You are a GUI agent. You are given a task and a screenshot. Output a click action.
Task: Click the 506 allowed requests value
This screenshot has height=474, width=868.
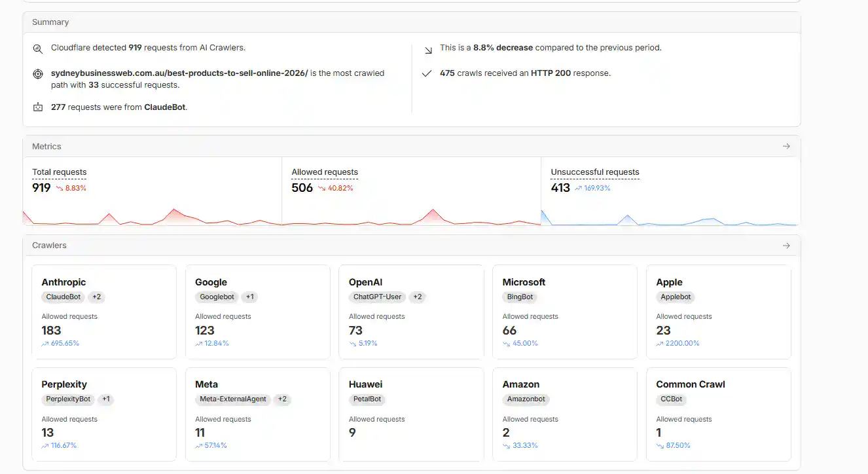[302, 188]
